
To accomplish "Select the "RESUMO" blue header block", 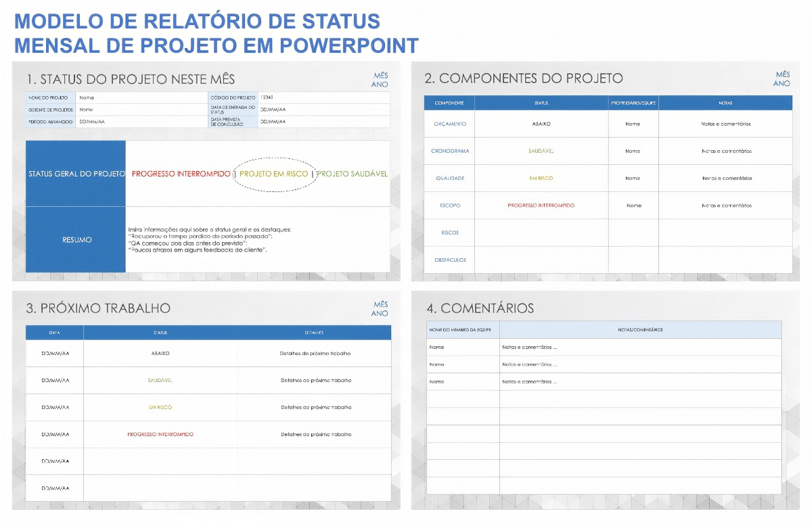I will [75, 240].
